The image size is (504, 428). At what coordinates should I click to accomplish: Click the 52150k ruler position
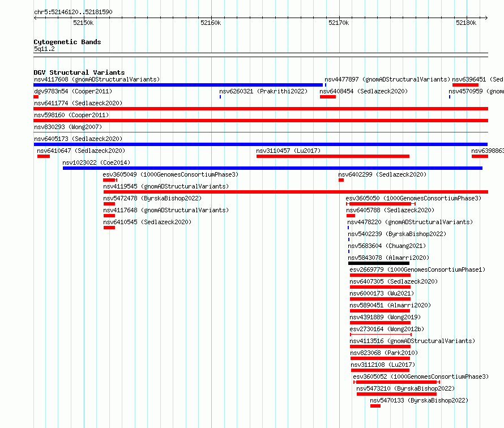[x=83, y=23]
